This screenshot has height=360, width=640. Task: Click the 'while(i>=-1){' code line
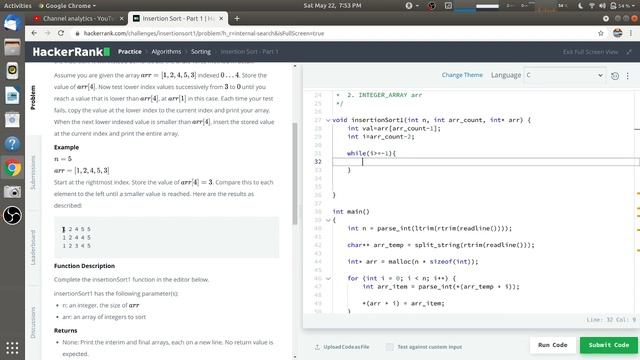coord(371,153)
